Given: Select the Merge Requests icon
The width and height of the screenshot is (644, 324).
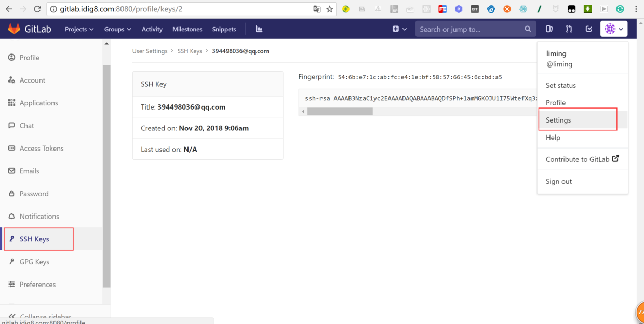Looking at the screenshot, I should tap(569, 29).
